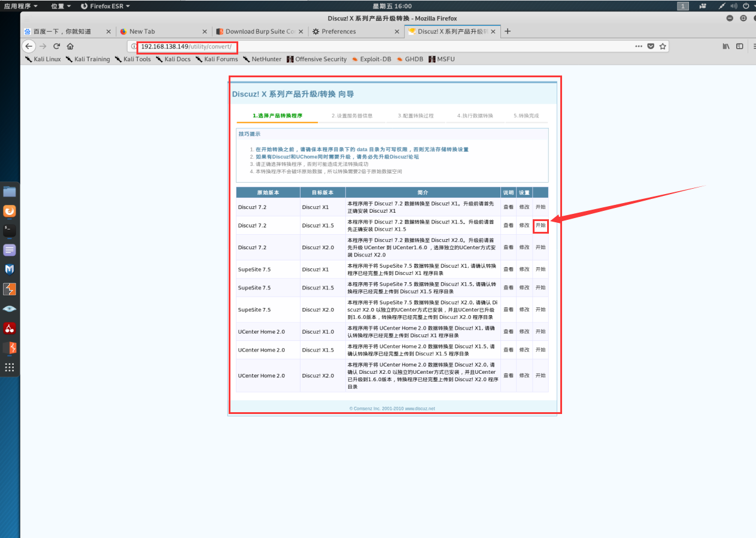Open the Kali Training bookmark
This screenshot has width=756, height=538.
pyautogui.click(x=88, y=59)
